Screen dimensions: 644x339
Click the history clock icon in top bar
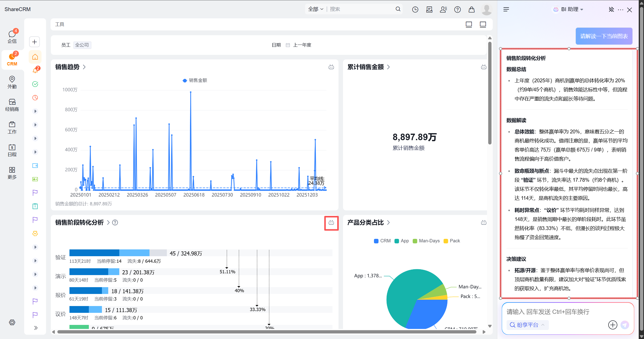[415, 10]
